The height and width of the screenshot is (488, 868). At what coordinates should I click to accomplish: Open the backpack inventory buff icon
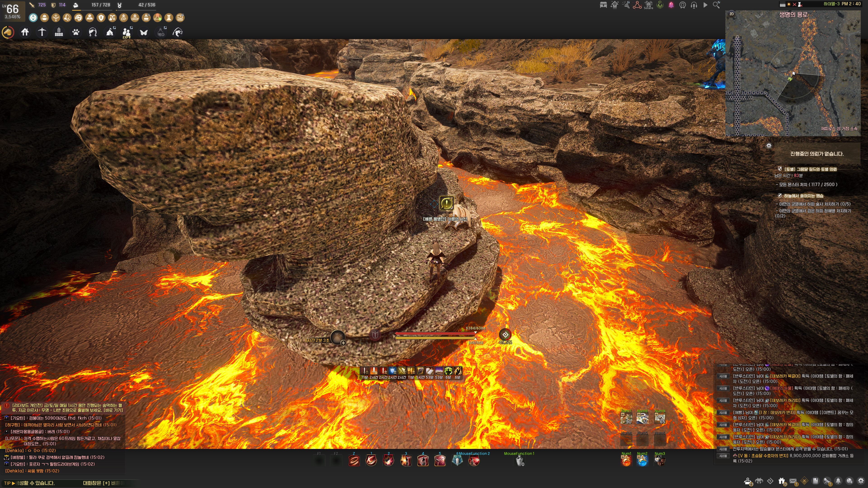(x=45, y=18)
